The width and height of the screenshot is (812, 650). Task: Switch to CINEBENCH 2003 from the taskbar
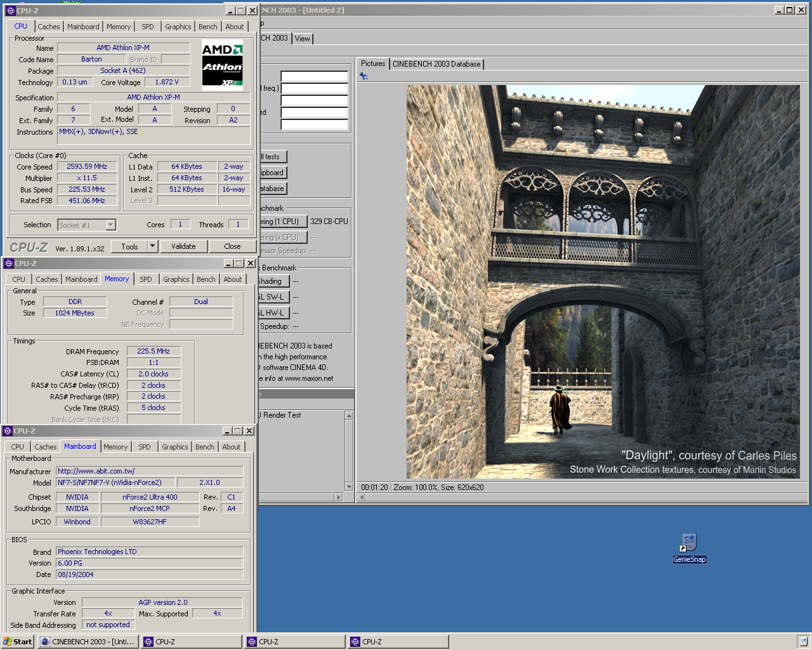pyautogui.click(x=88, y=642)
